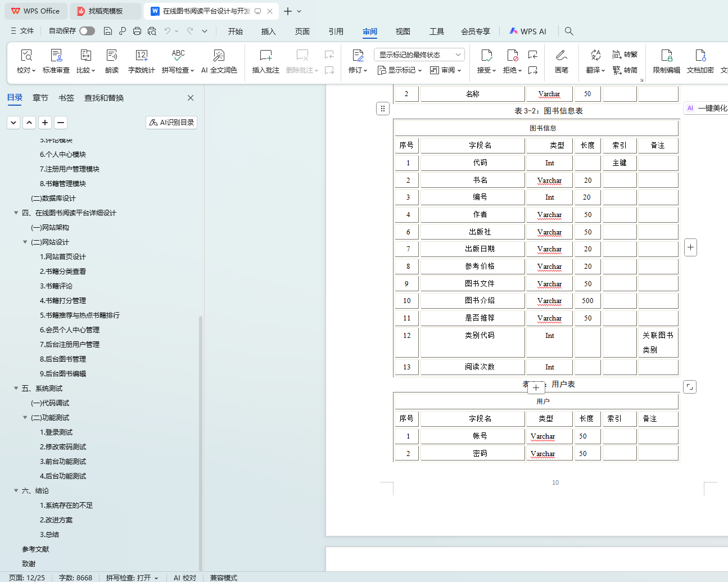This screenshot has width=728, height=582.
Task: Close the navigation pane with X
Action: [191, 98]
